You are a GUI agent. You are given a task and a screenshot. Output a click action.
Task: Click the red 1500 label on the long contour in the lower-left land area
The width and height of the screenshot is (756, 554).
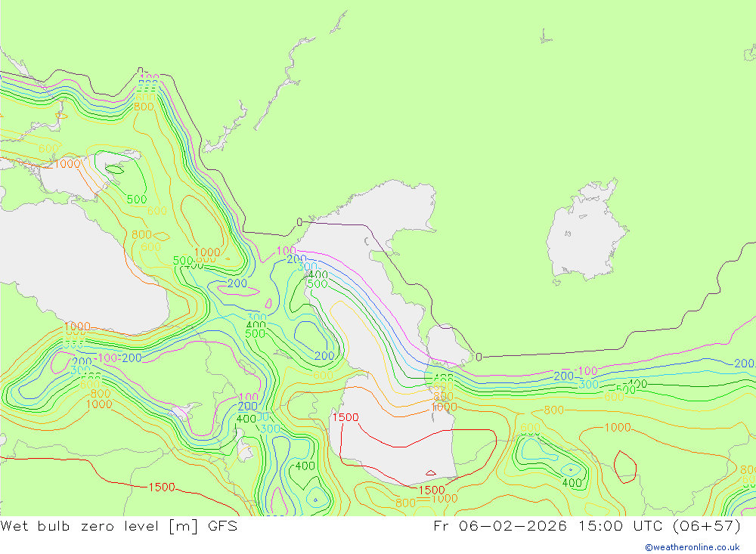click(162, 487)
